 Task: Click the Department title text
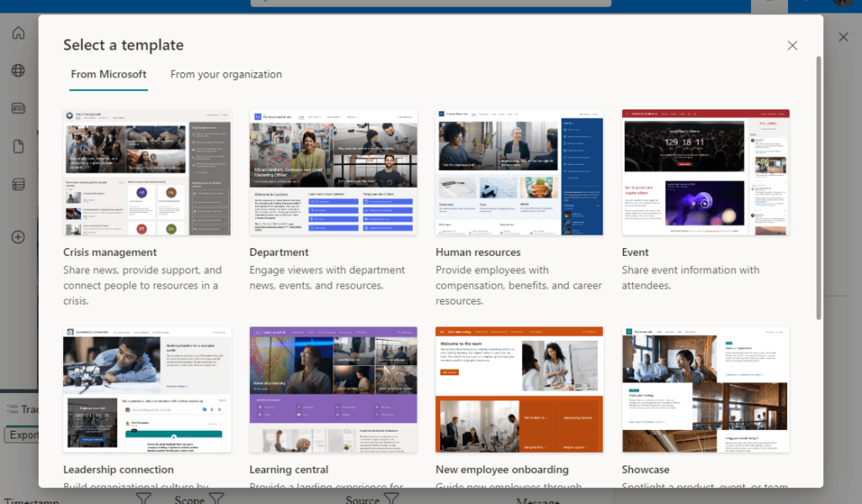(279, 252)
